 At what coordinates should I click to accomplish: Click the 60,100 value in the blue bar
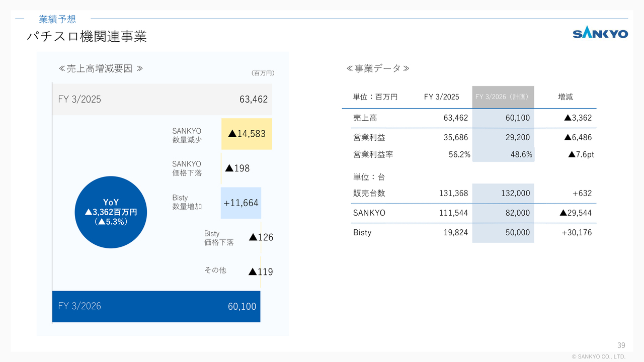(242, 306)
